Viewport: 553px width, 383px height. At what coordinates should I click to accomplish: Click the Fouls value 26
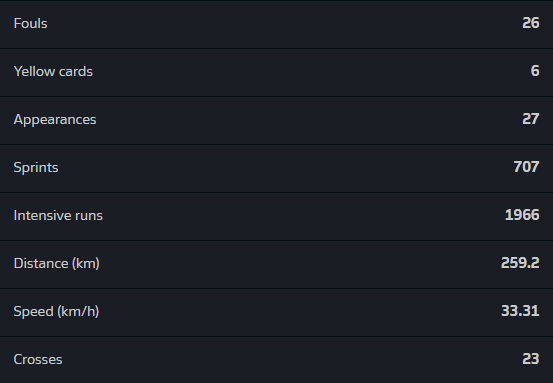(x=531, y=23)
